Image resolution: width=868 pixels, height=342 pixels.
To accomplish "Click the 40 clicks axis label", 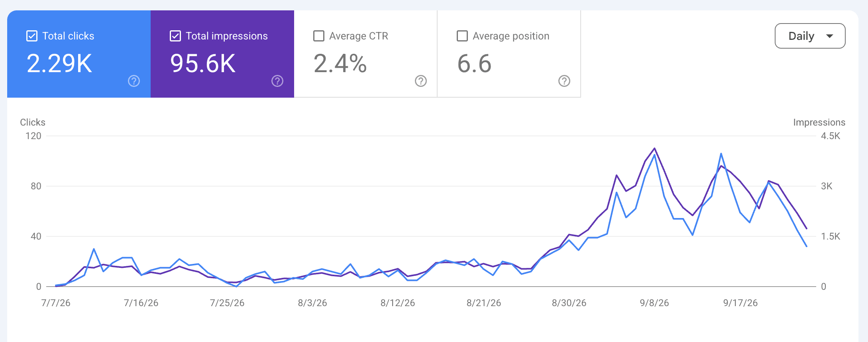I will pyautogui.click(x=36, y=236).
